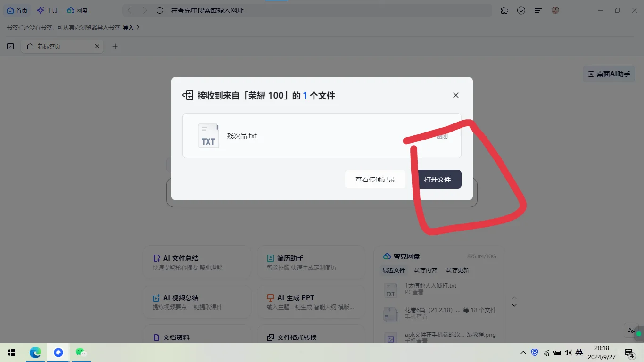Select the 残次品.txt file row
This screenshot has height=362, width=644.
322,136
